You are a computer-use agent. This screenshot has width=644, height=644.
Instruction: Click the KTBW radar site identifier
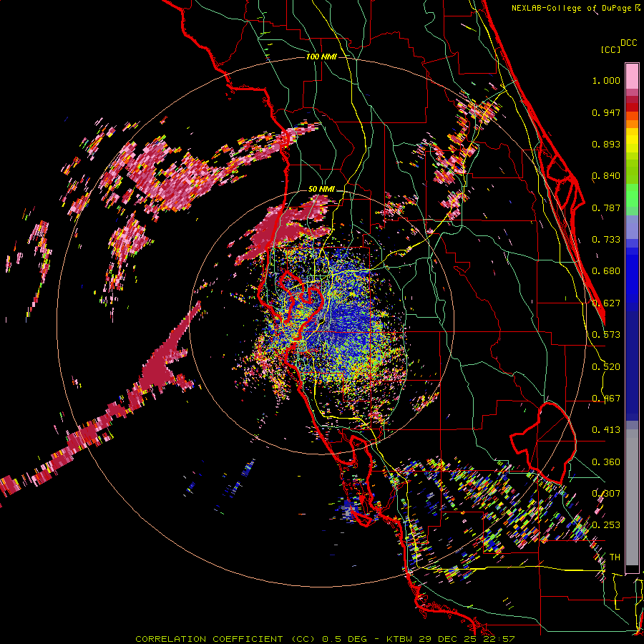click(401, 639)
